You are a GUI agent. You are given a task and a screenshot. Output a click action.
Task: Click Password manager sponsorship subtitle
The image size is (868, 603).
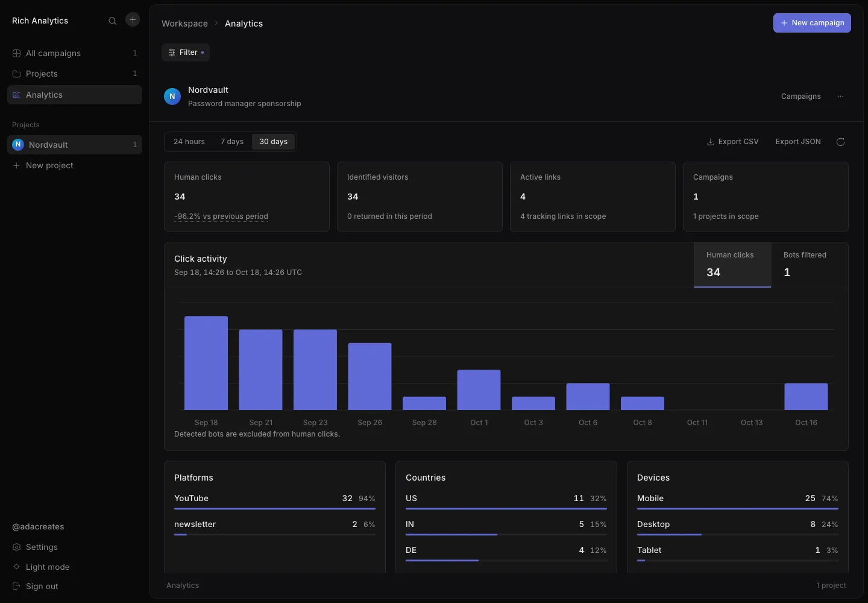(x=244, y=104)
